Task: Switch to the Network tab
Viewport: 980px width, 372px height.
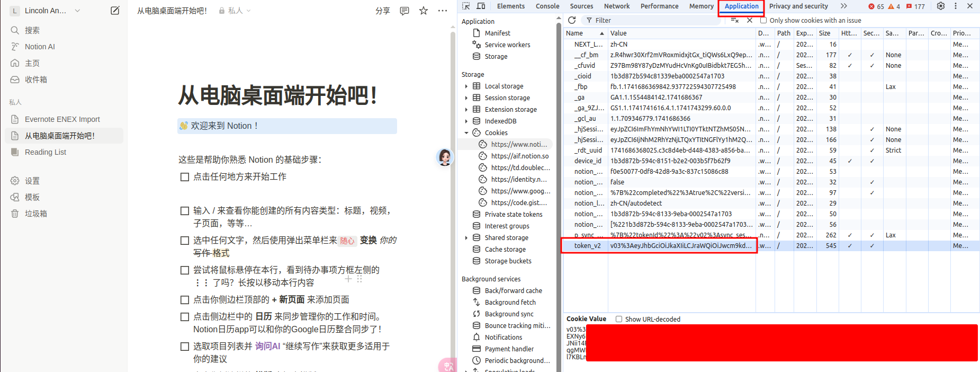Action: point(617,6)
